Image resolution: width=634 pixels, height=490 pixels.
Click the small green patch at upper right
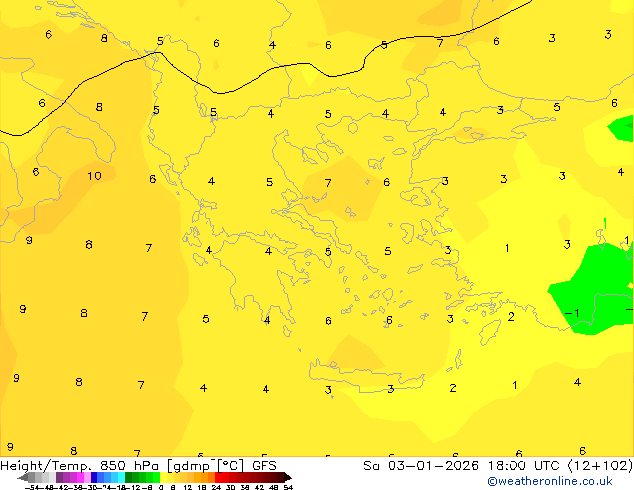pyautogui.click(x=621, y=128)
